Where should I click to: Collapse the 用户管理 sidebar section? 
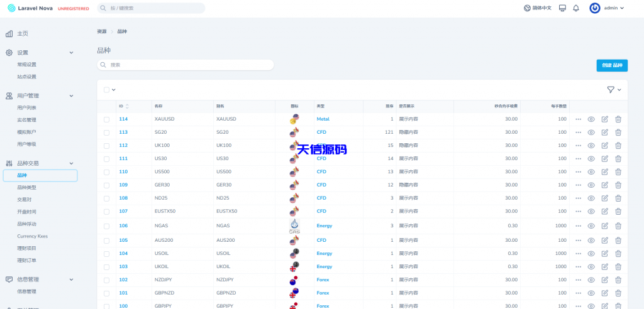coord(71,95)
